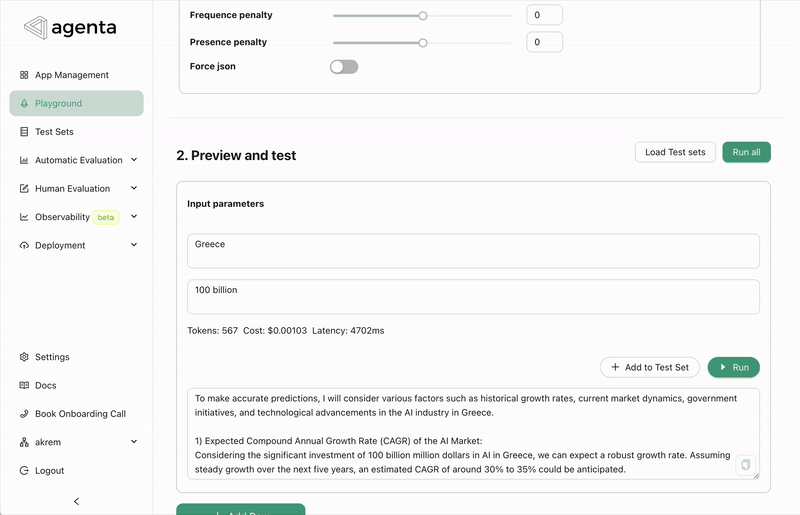Click the Playground rocket icon
The width and height of the screenshot is (800, 515).
click(x=25, y=104)
